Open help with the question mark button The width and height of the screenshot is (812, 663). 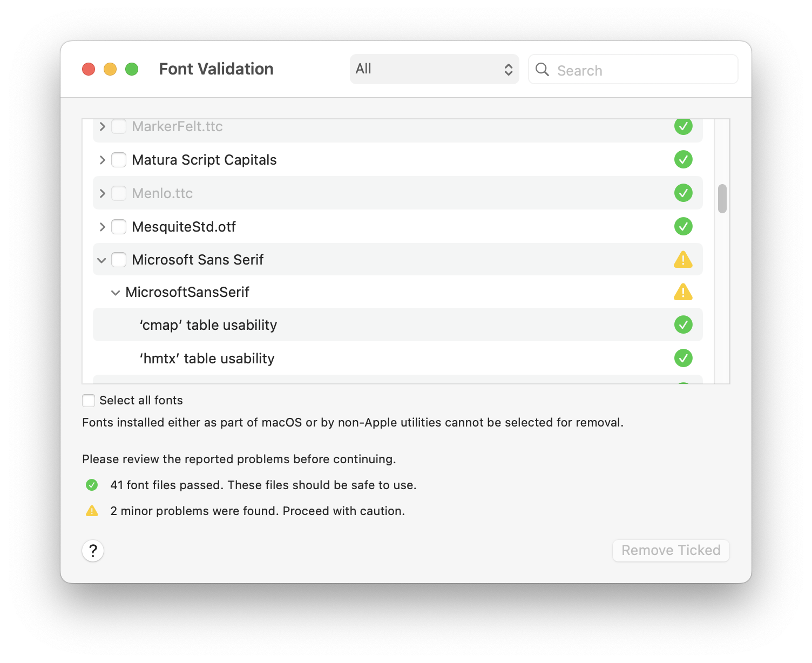[x=93, y=551]
